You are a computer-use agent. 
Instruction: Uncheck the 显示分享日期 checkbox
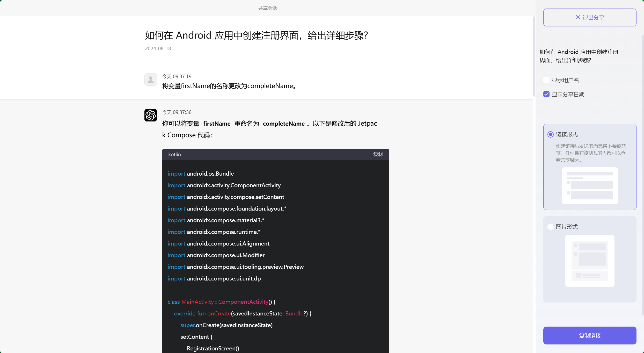click(546, 94)
